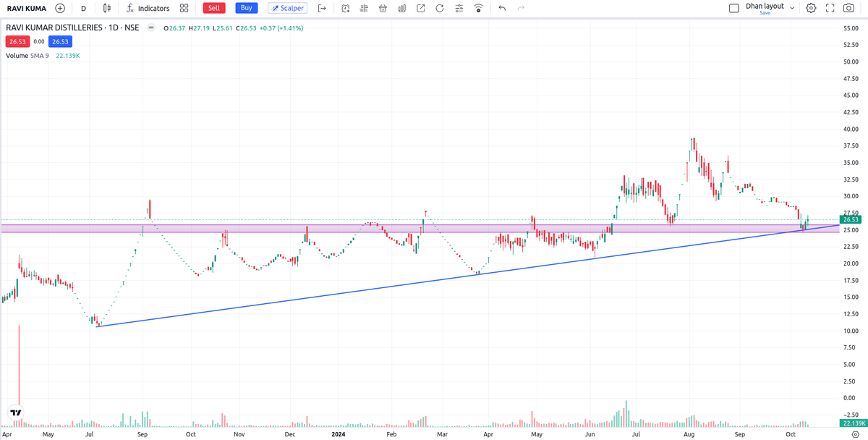This screenshot has height=440, width=868.
Task: Click the 26.53 current price label on axis
Action: (850, 219)
